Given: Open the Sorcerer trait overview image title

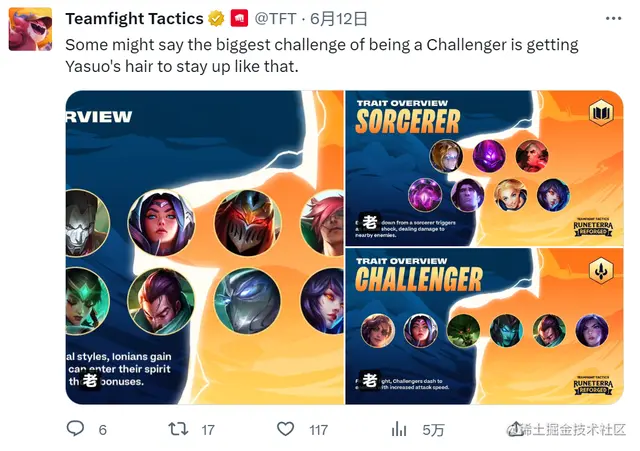Looking at the screenshot, I should [x=407, y=122].
